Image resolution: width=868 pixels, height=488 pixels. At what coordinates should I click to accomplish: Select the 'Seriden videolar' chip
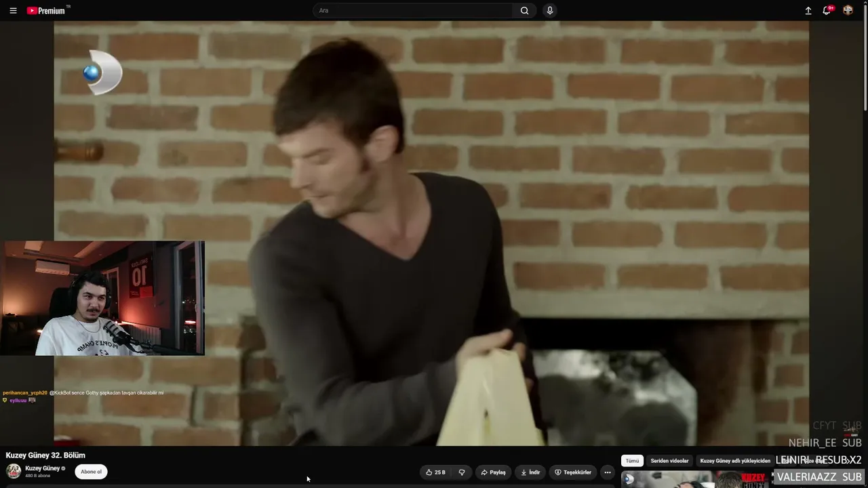pyautogui.click(x=669, y=461)
